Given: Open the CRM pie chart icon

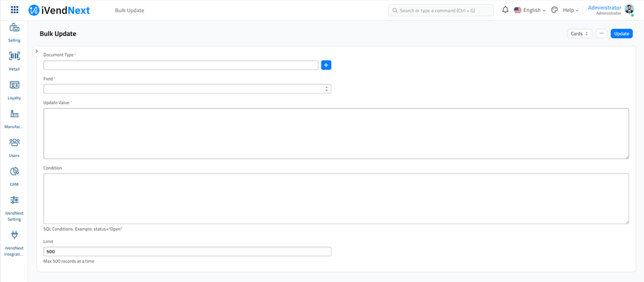Looking at the screenshot, I should tap(14, 171).
